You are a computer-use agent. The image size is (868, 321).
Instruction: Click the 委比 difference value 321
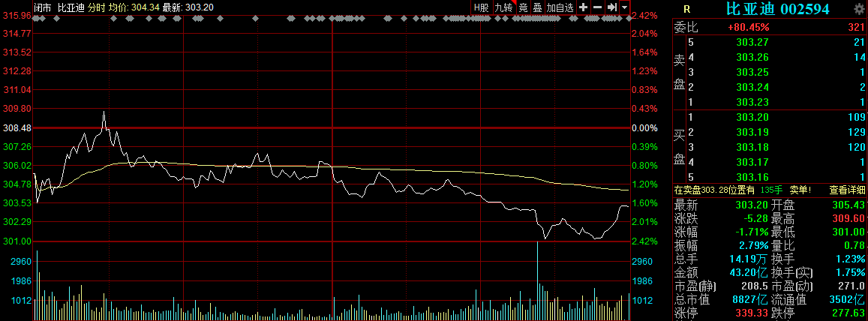coord(857,26)
